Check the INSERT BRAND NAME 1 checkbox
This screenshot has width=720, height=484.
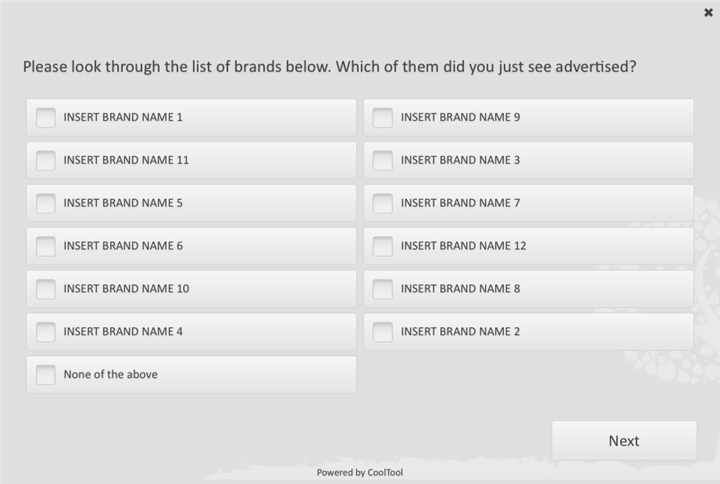[46, 118]
